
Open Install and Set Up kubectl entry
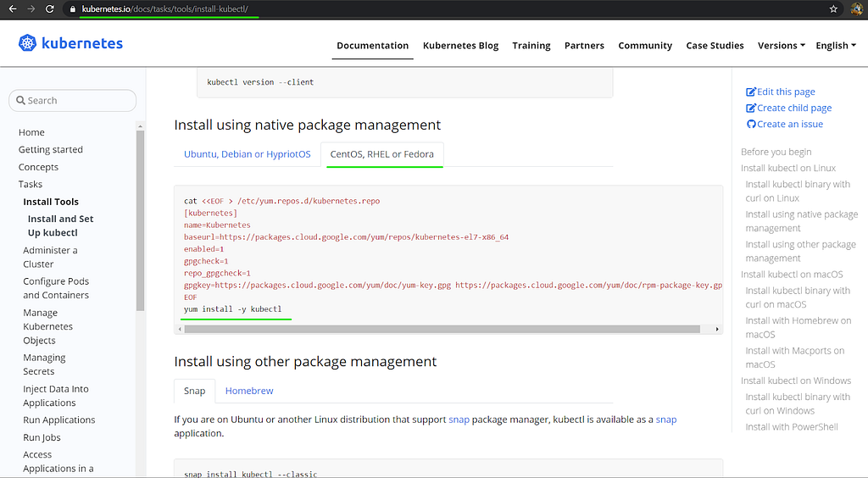(x=60, y=225)
